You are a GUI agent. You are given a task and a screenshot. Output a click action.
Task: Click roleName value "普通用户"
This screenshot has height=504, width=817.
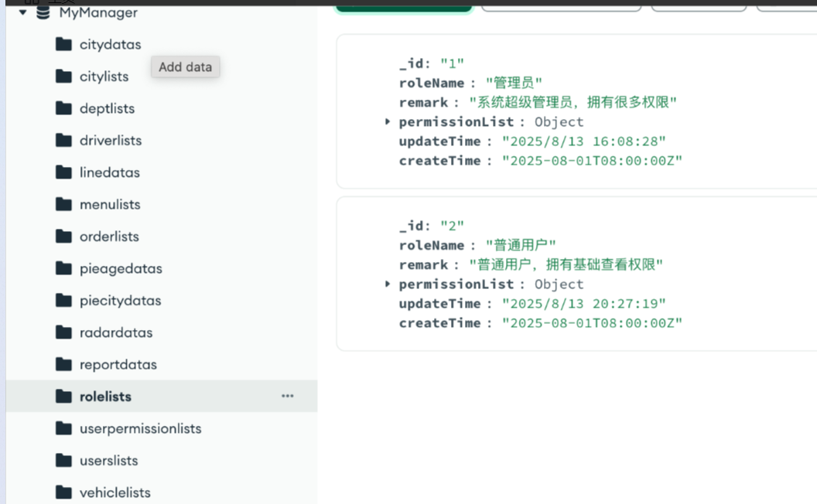pos(521,245)
